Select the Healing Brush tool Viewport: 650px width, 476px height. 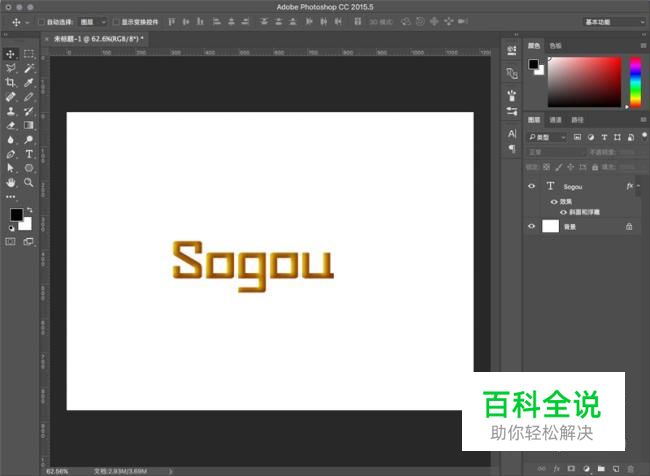tap(10, 97)
